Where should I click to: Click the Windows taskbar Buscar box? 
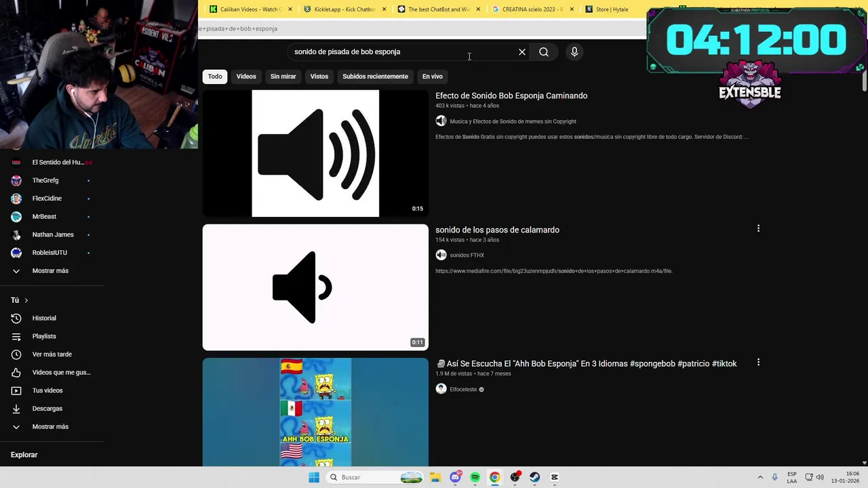coord(375,477)
